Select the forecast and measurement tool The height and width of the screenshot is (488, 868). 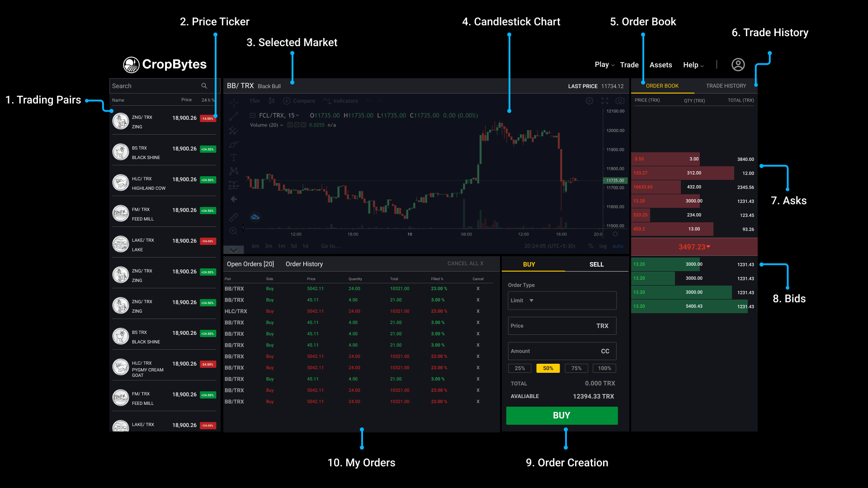(233, 185)
